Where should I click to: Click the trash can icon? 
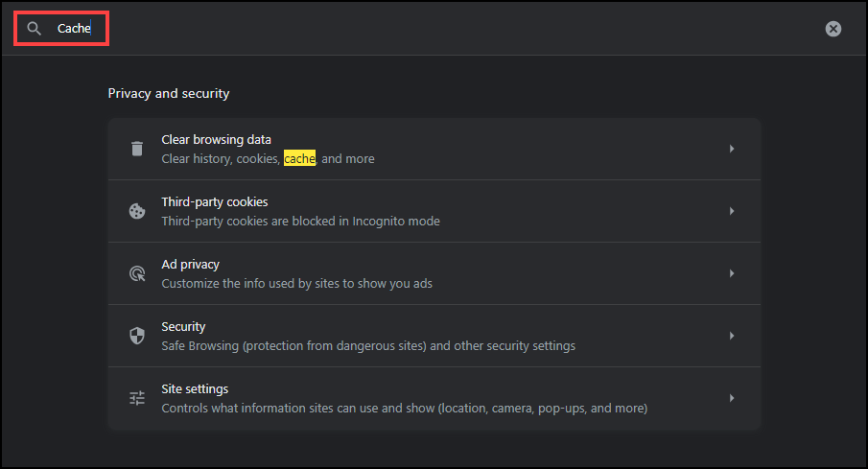137,149
